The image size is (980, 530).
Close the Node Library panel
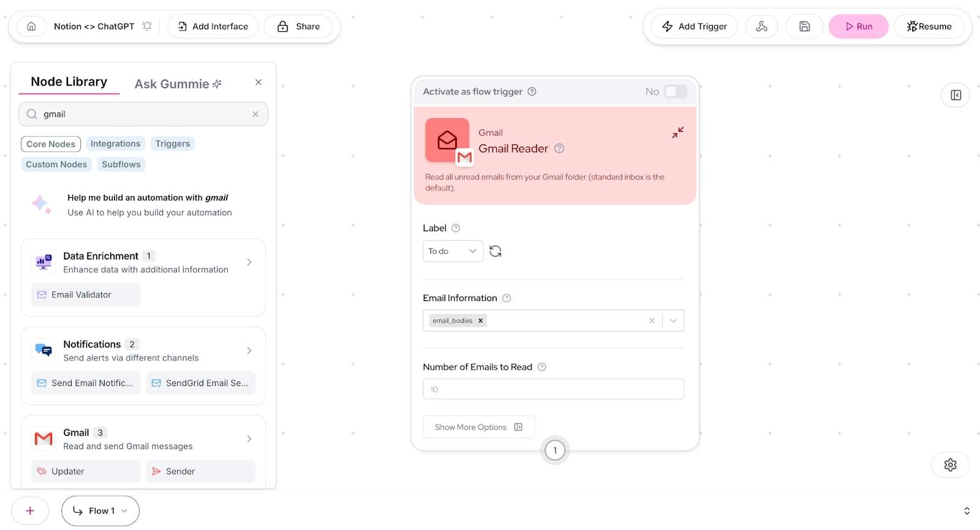point(258,82)
